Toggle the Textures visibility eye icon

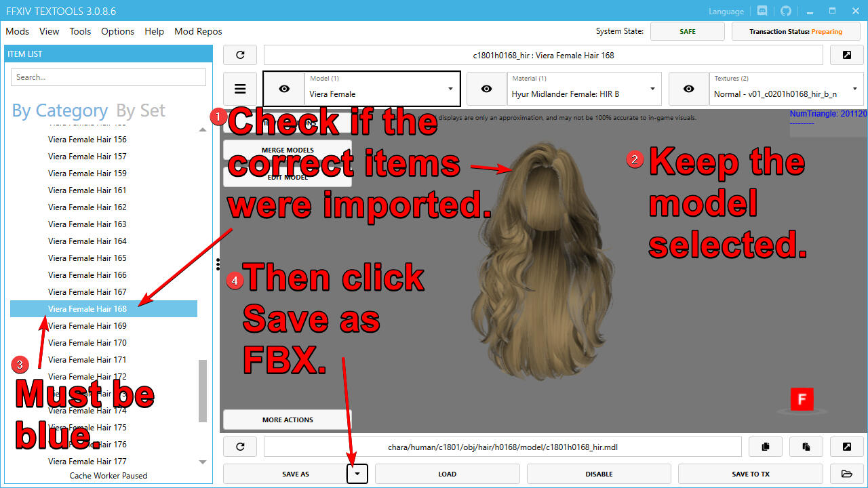coord(688,89)
